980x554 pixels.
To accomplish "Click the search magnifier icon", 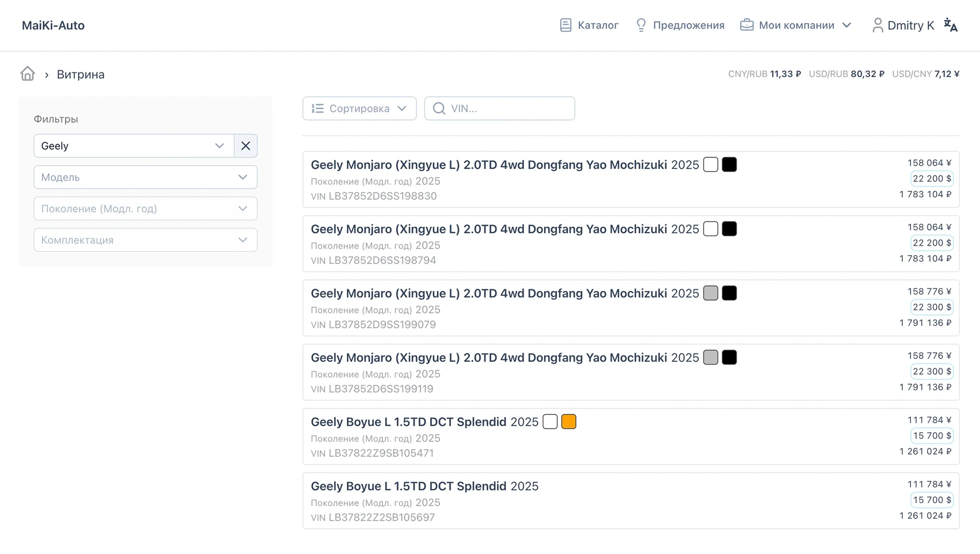I will (x=439, y=108).
